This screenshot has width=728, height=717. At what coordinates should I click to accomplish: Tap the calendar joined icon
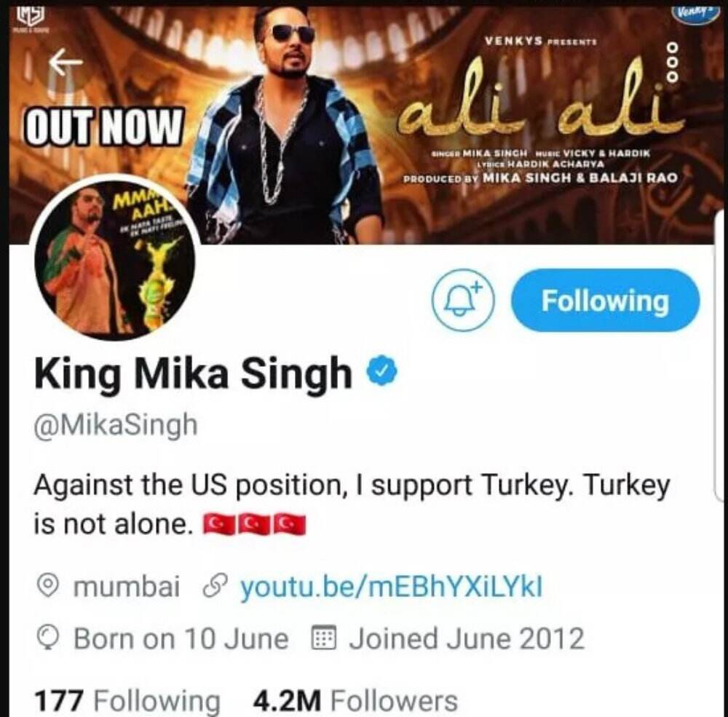[323, 637]
